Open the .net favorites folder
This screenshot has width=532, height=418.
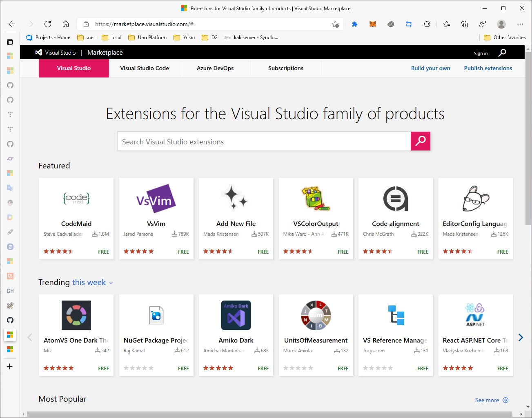tap(86, 38)
